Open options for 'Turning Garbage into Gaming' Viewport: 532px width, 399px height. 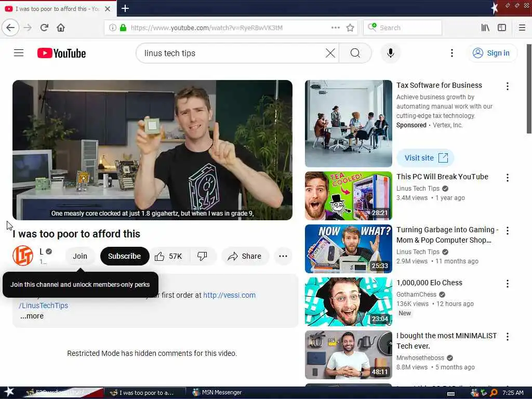[507, 231]
